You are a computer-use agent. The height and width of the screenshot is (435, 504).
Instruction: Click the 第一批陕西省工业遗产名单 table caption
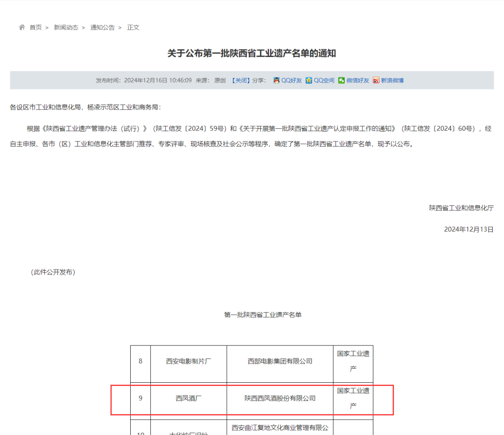click(263, 315)
